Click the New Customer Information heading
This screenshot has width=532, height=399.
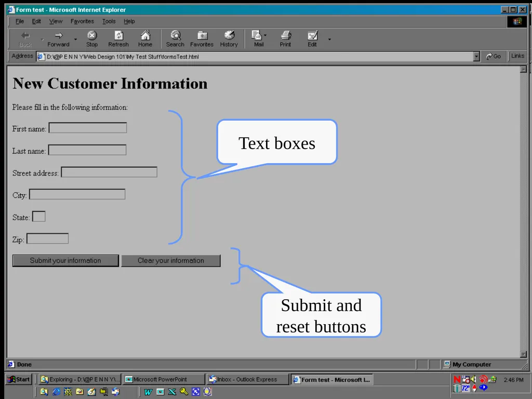[x=110, y=84]
